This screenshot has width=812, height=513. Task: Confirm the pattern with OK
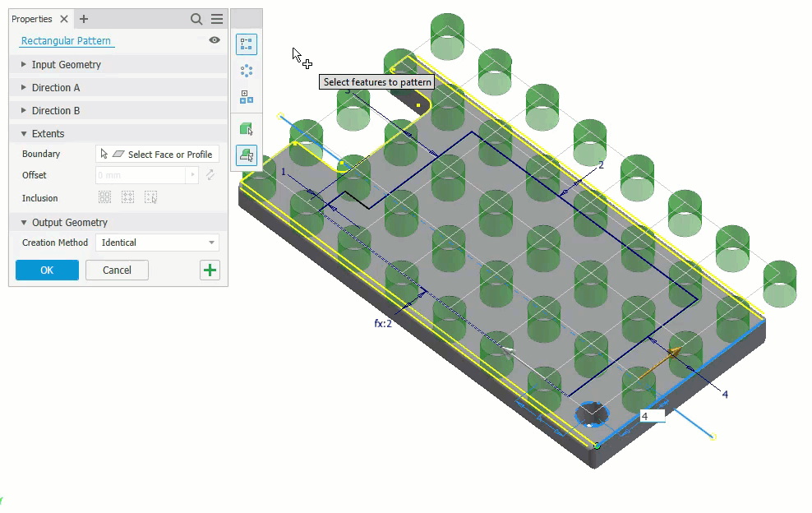click(47, 270)
